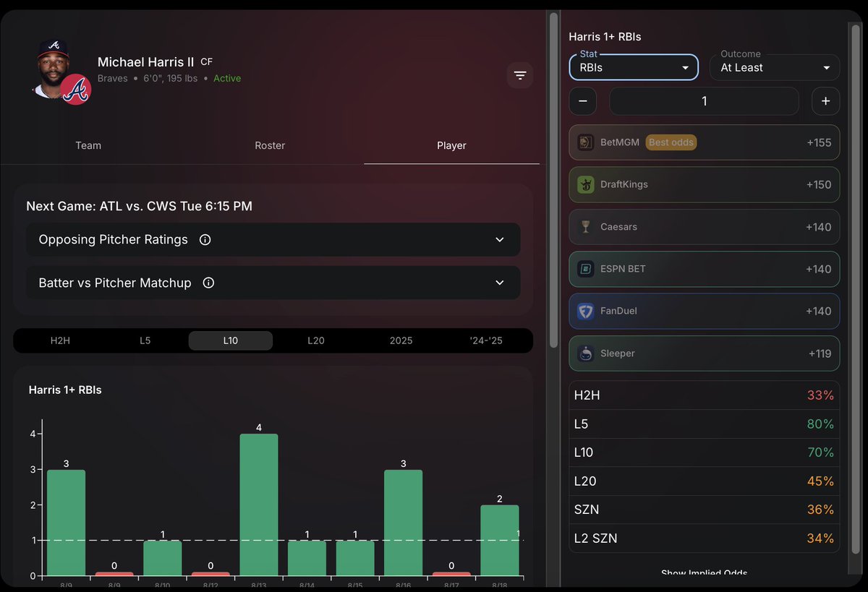Viewport: 868px width, 592px height.
Task: Click the 8/18 bar showing 2 RBIs
Action: [x=500, y=540]
